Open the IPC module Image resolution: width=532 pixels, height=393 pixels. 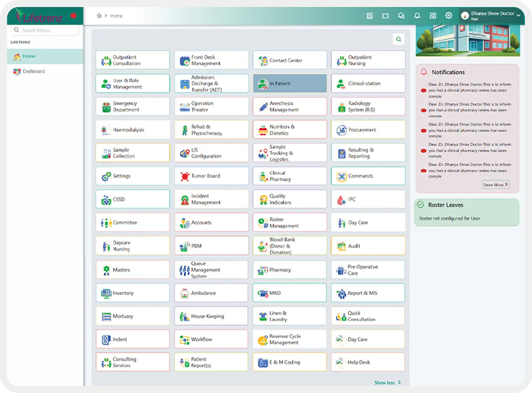368,199
